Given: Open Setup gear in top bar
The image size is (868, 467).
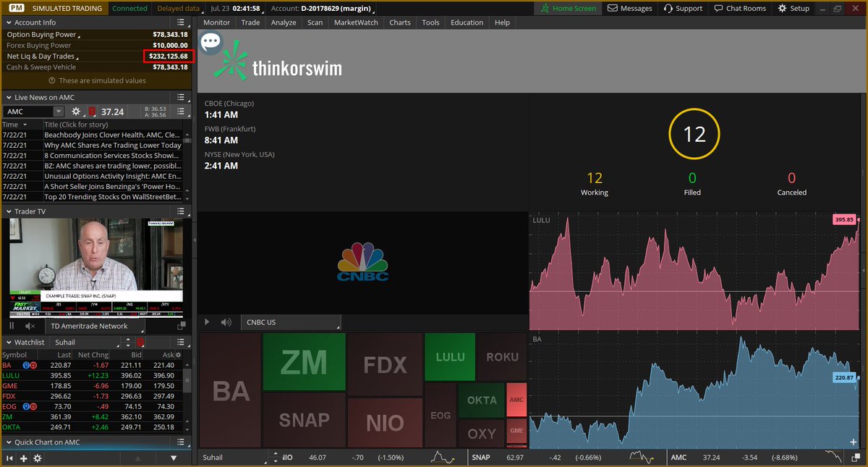Looking at the screenshot, I should (793, 8).
